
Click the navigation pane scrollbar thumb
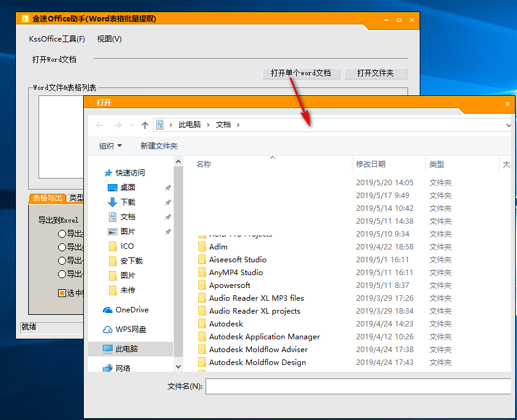click(x=179, y=262)
